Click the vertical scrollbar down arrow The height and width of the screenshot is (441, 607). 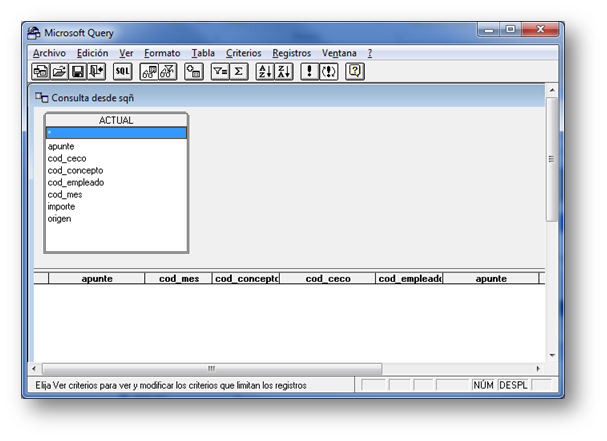552,355
